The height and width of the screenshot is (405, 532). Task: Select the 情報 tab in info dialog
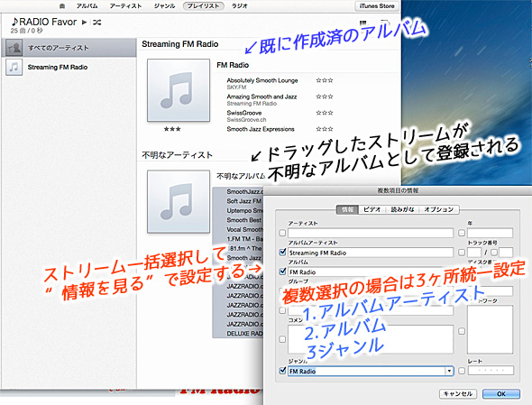click(x=348, y=209)
